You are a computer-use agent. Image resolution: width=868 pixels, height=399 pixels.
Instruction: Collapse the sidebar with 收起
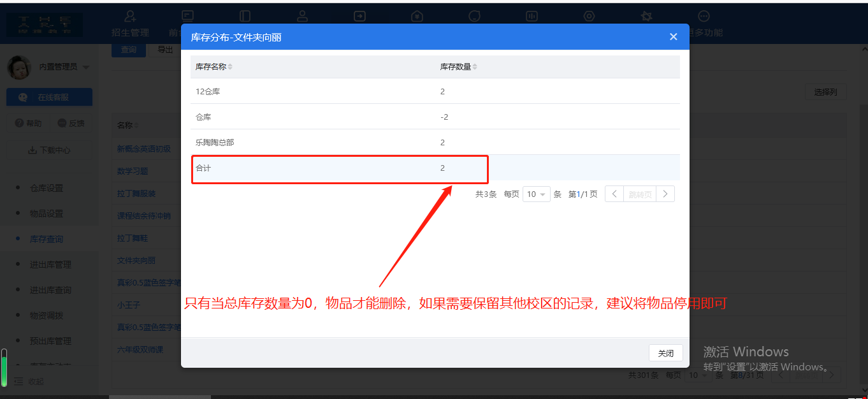pyautogui.click(x=29, y=382)
